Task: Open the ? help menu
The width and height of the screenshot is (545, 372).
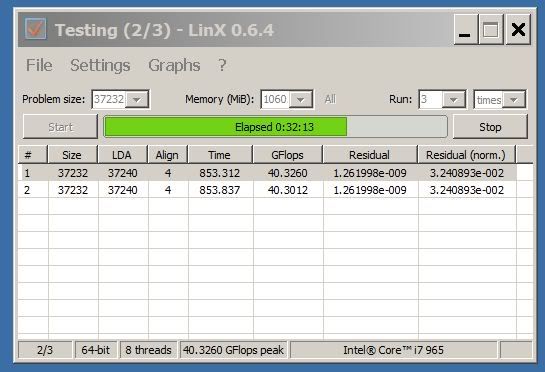Action: pyautogui.click(x=222, y=65)
